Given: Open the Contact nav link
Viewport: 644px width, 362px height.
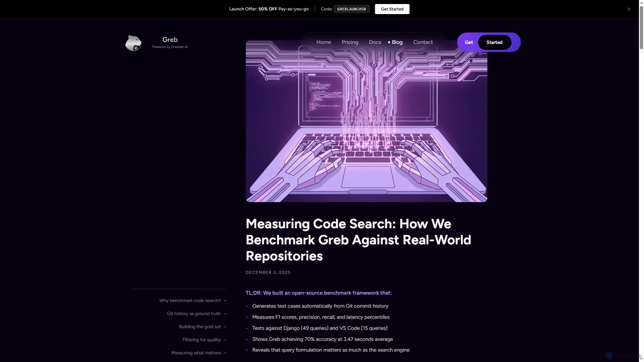Looking at the screenshot, I should 423,42.
